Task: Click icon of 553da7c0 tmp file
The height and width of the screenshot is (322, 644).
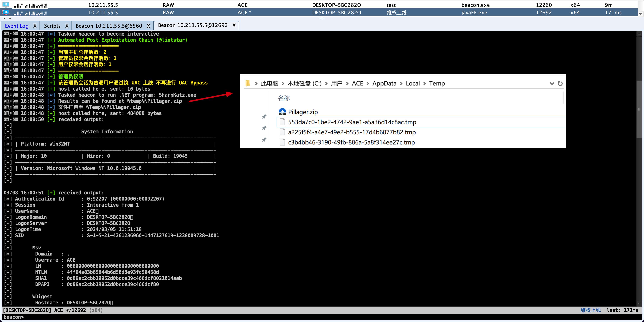Action: [282, 122]
